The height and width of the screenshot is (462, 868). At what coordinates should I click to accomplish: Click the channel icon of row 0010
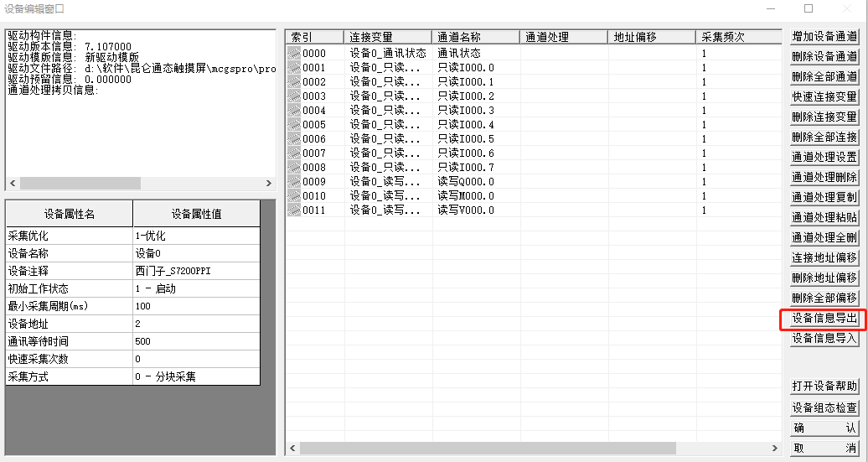click(294, 196)
